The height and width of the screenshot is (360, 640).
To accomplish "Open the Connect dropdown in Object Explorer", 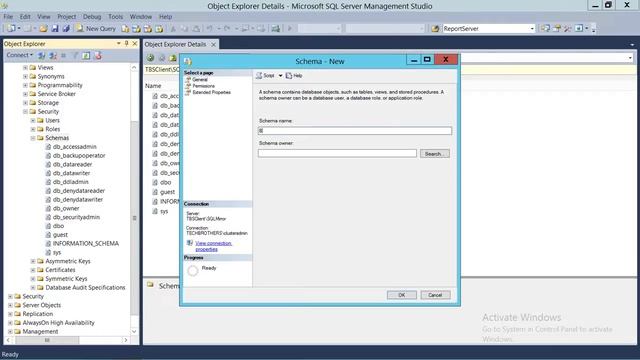I will [x=19, y=55].
